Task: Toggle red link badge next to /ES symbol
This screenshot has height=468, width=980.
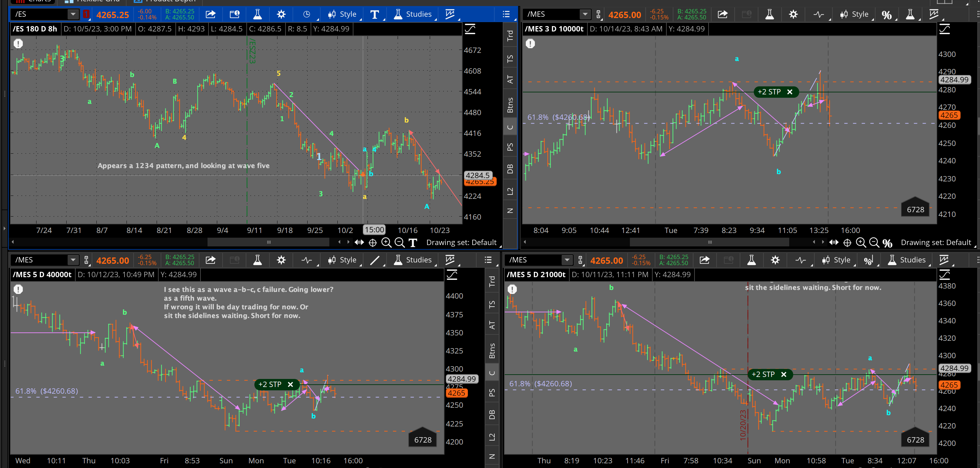Action: pos(86,14)
